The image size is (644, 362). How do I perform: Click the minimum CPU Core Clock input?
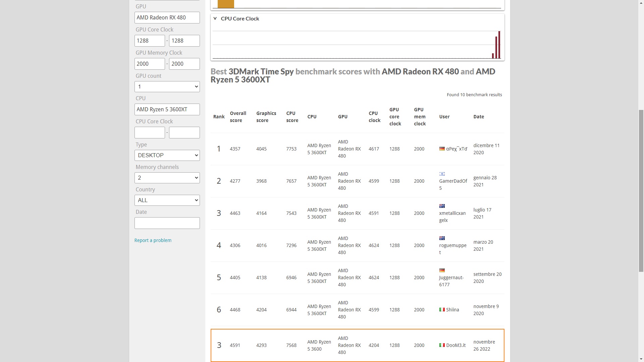pyautogui.click(x=150, y=133)
